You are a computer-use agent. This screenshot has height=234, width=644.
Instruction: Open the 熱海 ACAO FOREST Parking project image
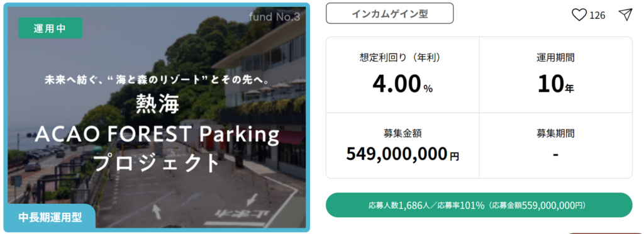pos(157,118)
